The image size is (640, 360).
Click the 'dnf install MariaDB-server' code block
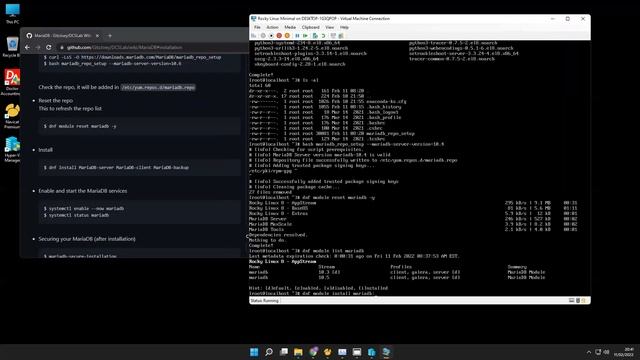140,167
